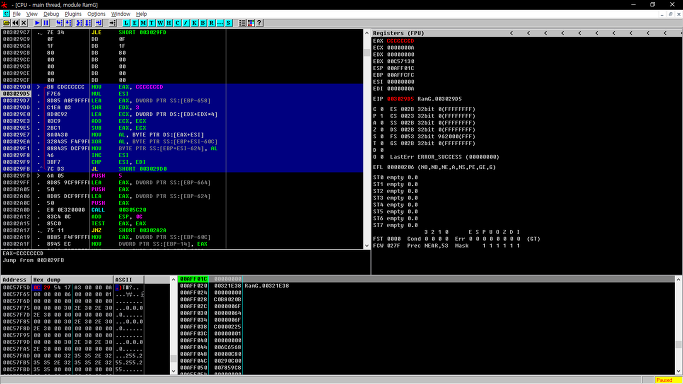
Task: Click the Execute till return icon
Action: [x=99, y=23]
